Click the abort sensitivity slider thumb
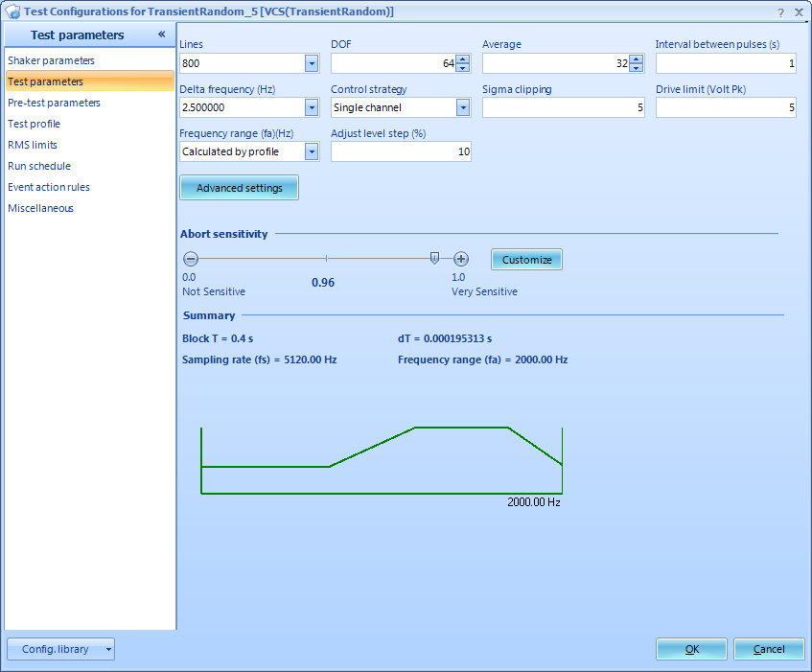This screenshot has height=672, width=812. 434,258
